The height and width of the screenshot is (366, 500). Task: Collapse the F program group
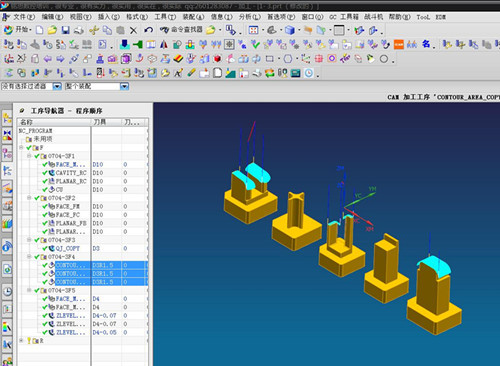coord(21,147)
